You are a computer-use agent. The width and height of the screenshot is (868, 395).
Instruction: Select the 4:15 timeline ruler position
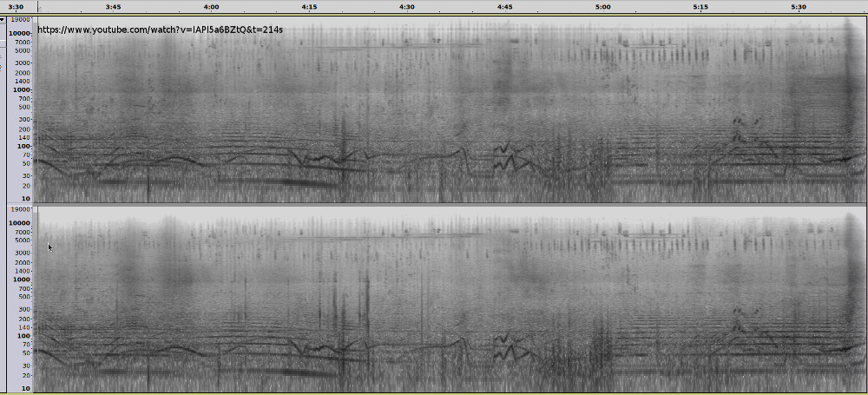309,7
